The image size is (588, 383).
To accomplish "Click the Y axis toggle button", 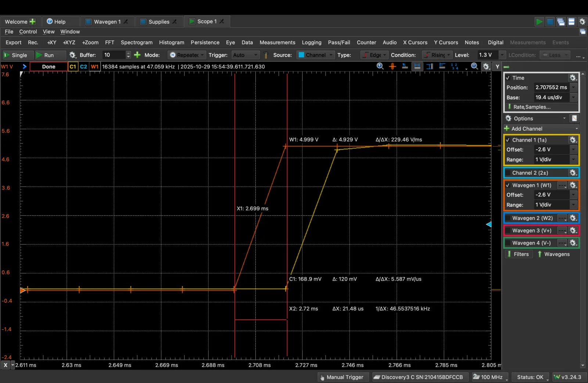I will [x=497, y=67].
